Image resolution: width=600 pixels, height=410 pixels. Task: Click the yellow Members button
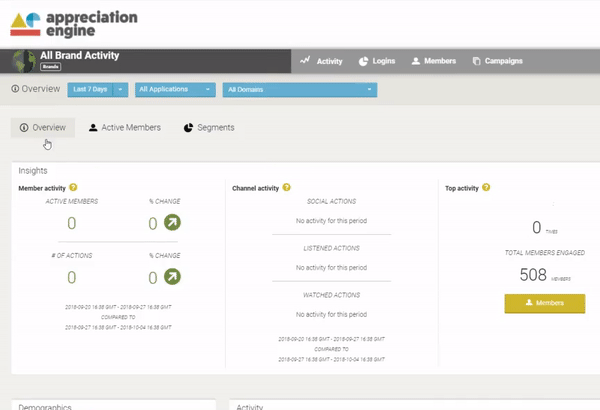coord(545,303)
